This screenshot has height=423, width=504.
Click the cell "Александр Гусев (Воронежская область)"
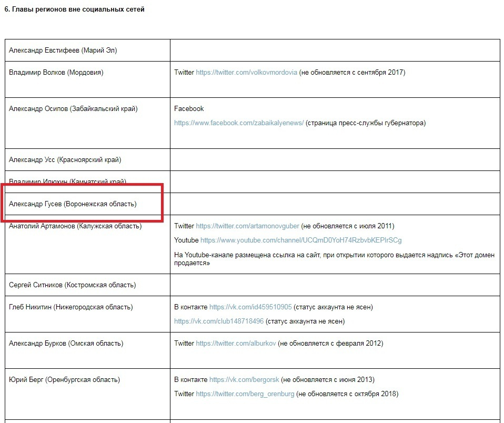[x=87, y=204]
